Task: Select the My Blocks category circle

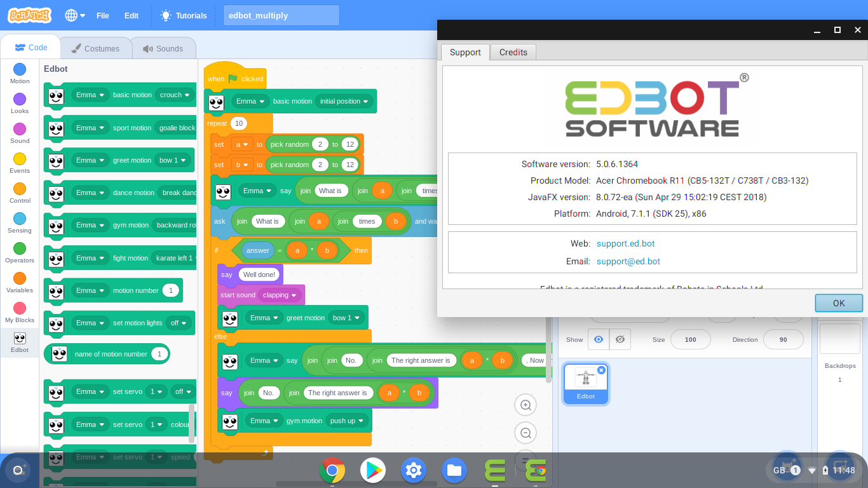Action: point(20,308)
